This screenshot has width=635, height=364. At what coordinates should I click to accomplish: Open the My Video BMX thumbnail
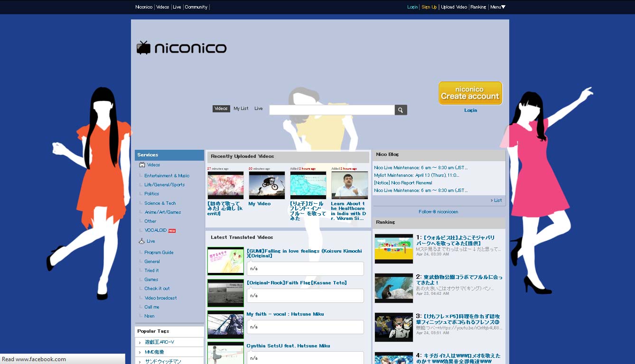(267, 185)
